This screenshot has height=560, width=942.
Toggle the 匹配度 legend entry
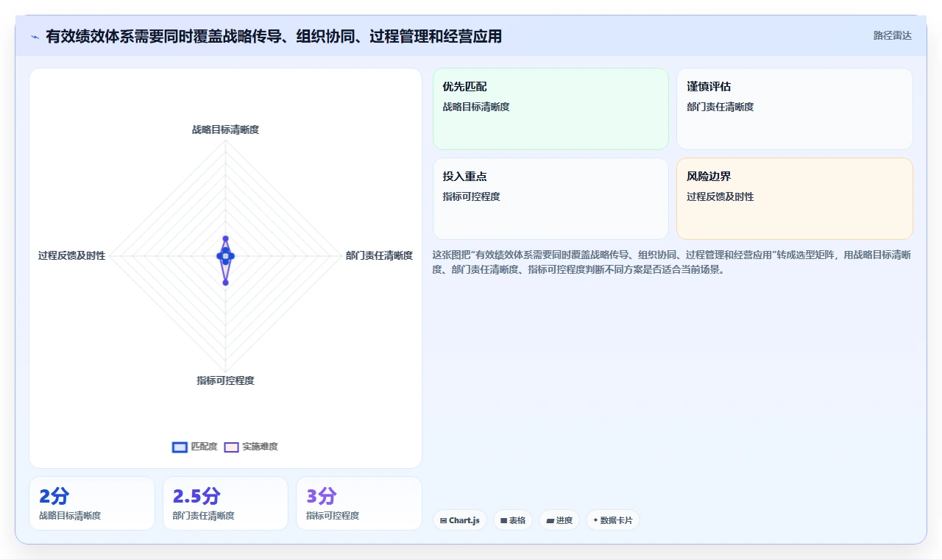pos(195,447)
